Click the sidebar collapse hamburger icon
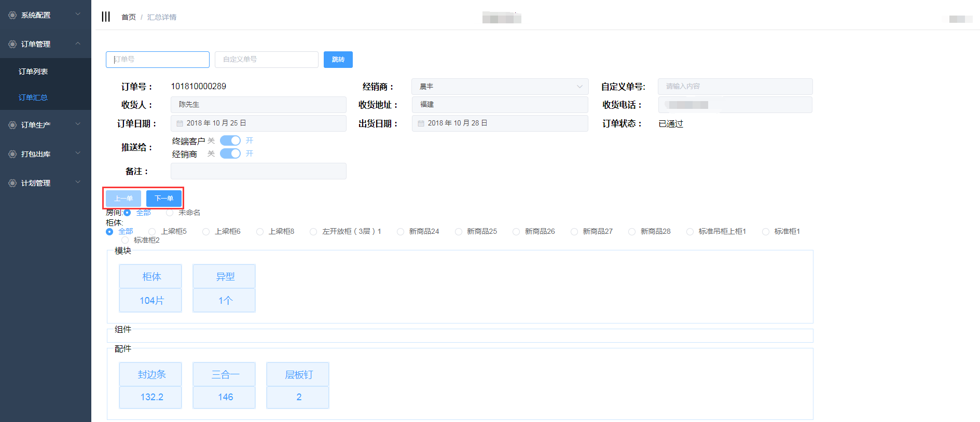This screenshot has height=422, width=980. 106,17
